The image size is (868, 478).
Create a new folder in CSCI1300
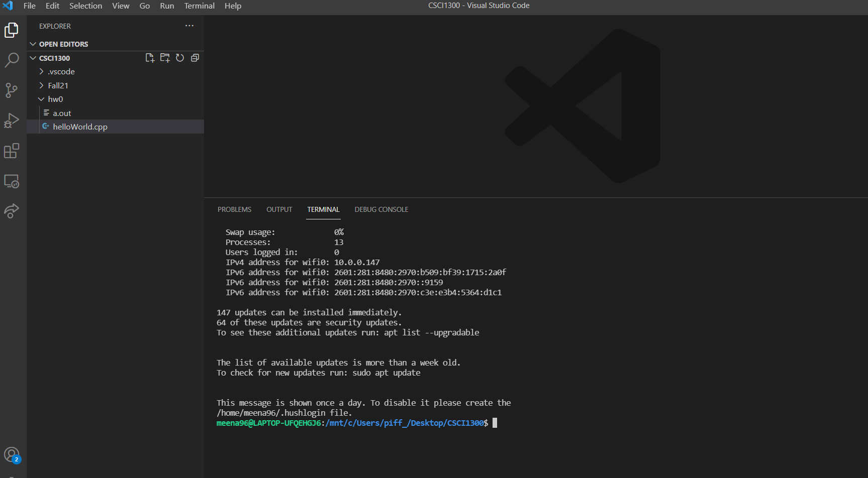tap(165, 58)
